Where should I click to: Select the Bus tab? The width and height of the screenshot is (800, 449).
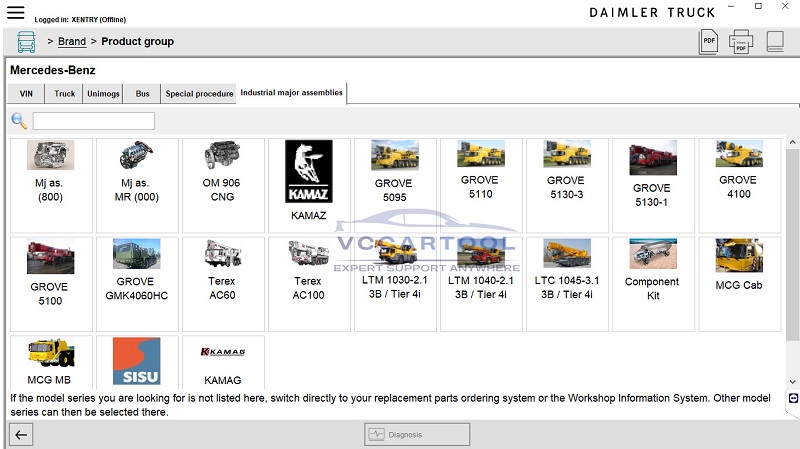tap(142, 94)
